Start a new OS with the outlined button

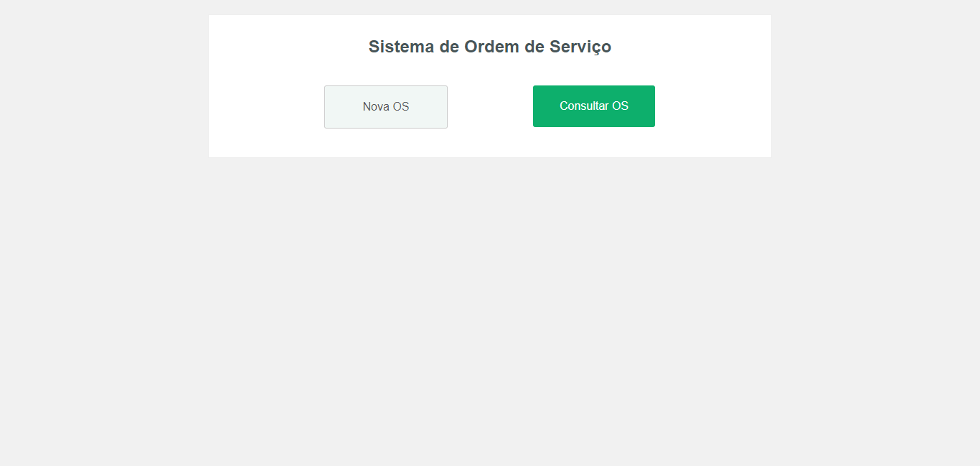pos(386,107)
